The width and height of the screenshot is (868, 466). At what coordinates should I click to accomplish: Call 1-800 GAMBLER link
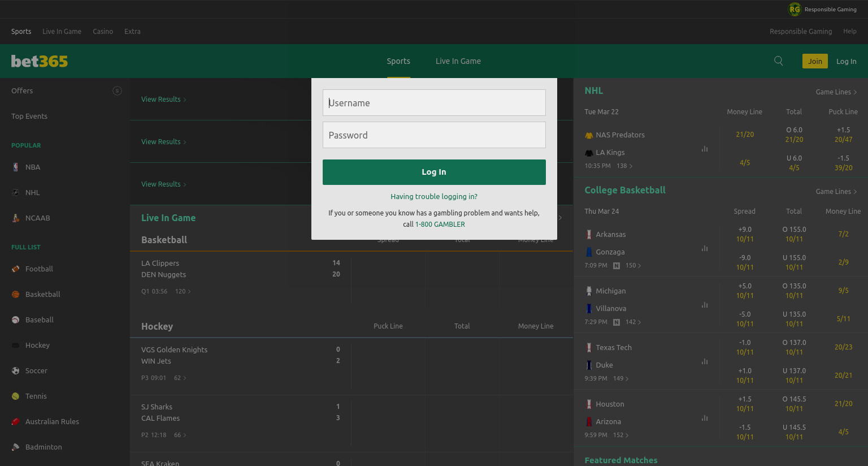tap(440, 224)
